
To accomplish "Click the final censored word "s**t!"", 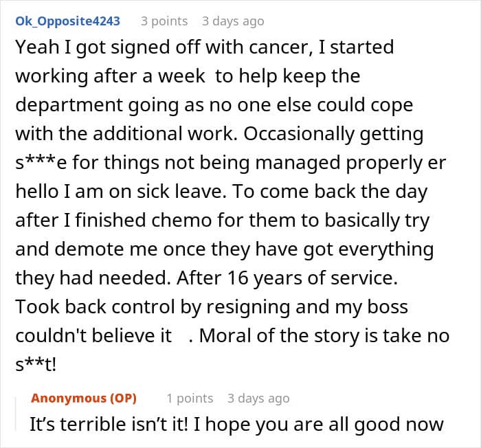I will coord(36,364).
